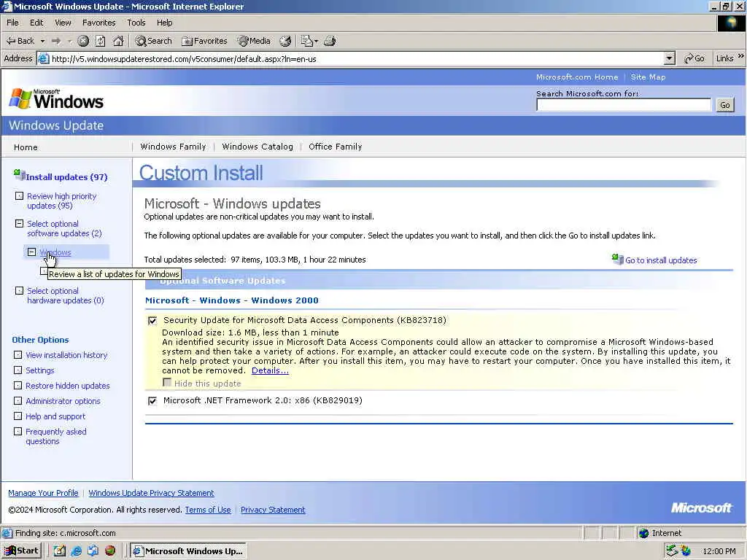Collapse the Windows tree node
This screenshot has height=560, width=747.
[x=31, y=252]
